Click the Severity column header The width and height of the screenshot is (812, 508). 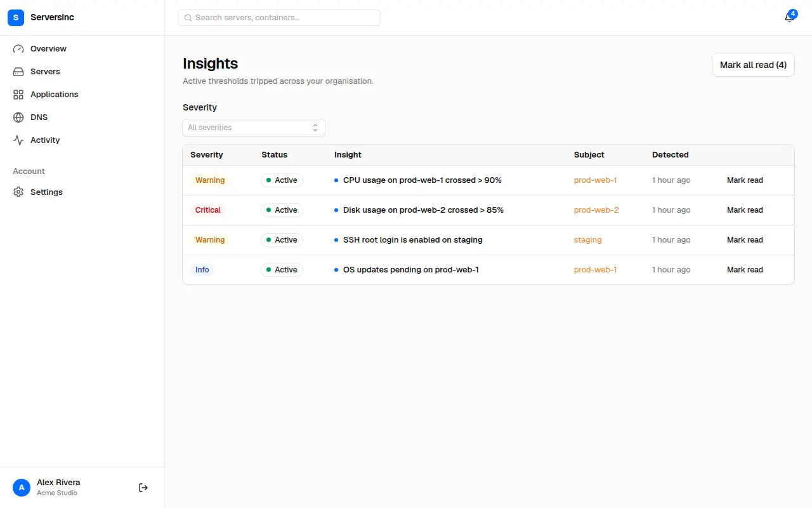point(207,155)
